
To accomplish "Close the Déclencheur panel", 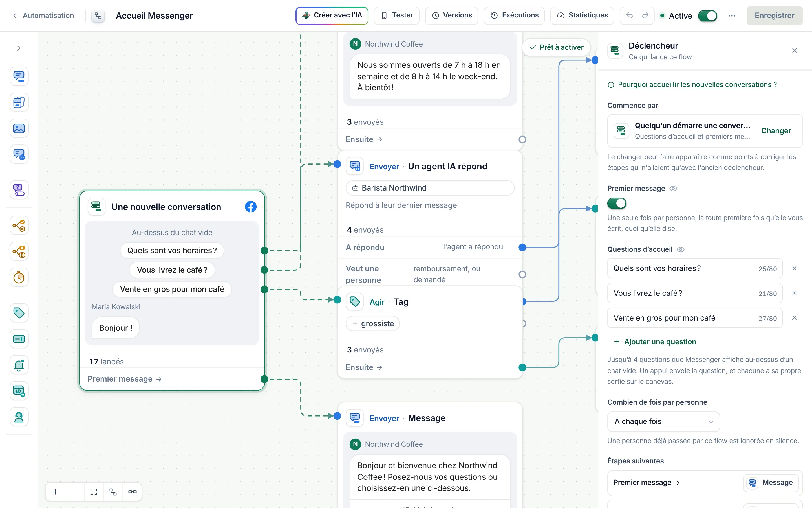I will (795, 51).
